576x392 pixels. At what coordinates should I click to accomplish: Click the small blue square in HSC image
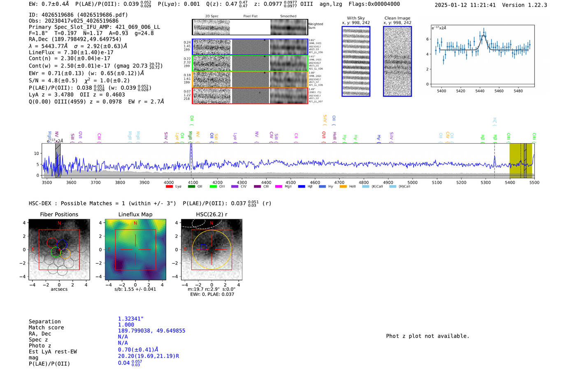tap(203, 247)
